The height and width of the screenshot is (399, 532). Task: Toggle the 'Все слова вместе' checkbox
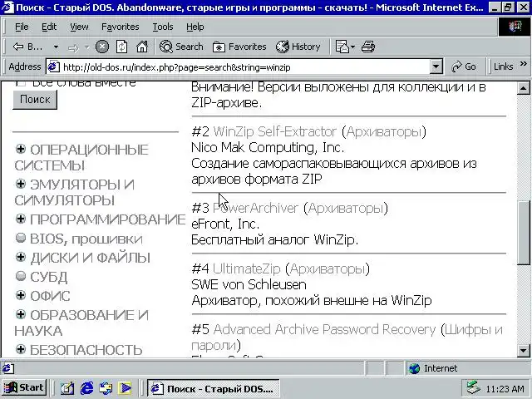tap(21, 83)
